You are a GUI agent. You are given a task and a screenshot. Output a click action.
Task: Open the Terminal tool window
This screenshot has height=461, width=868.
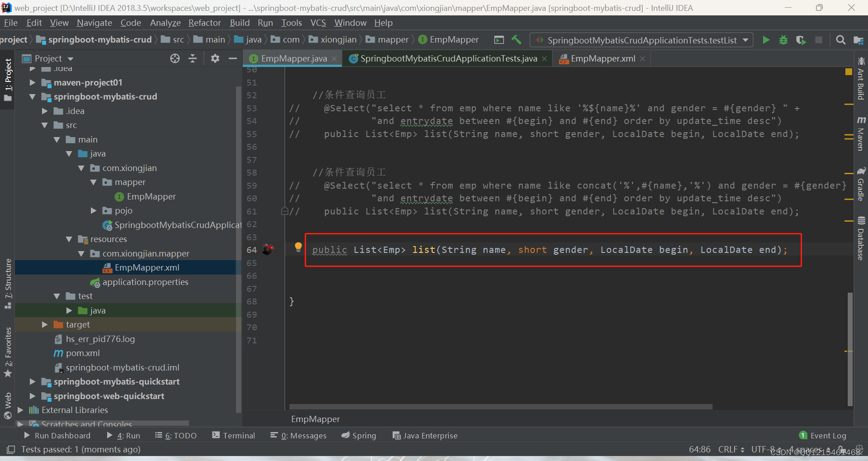(x=233, y=436)
